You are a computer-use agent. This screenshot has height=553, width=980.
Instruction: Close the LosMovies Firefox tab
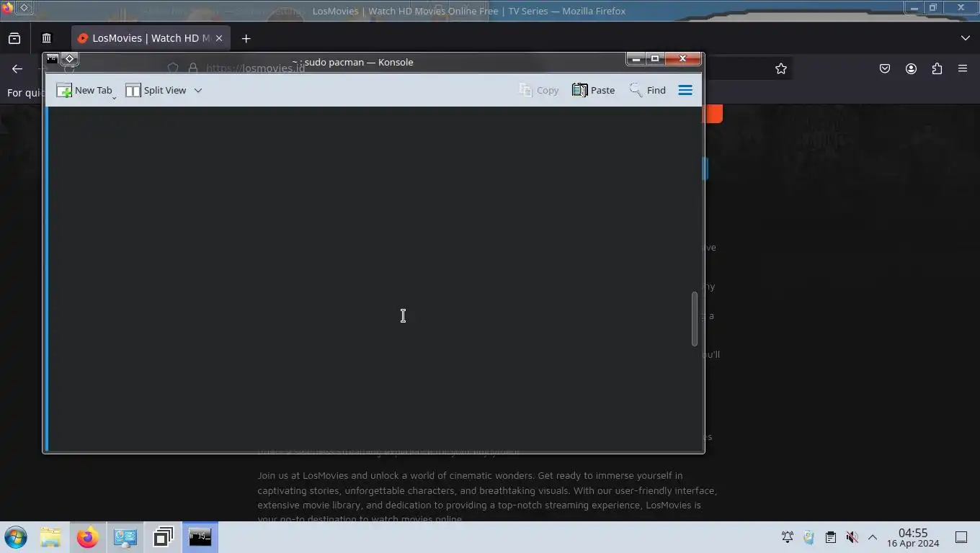(219, 38)
